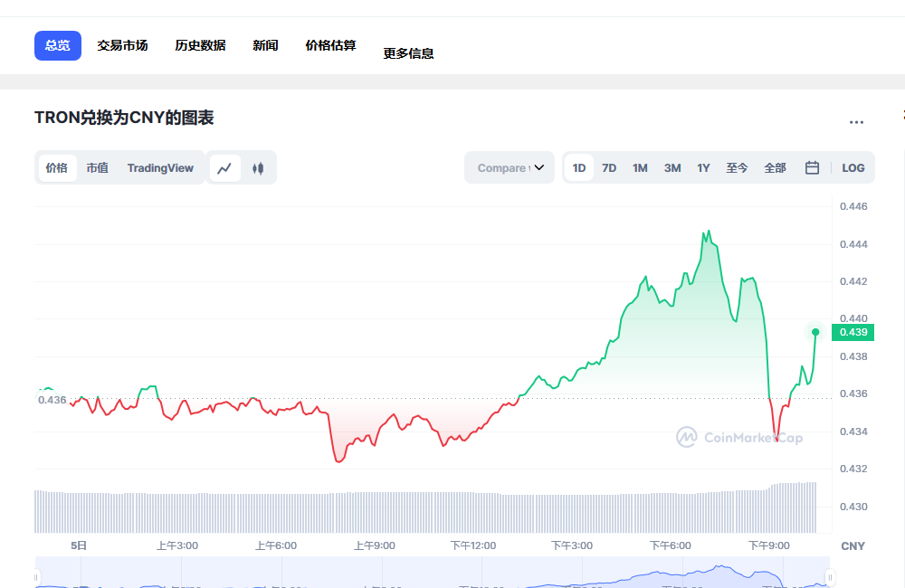Select the 3M time range
905x588 pixels.
[672, 168]
